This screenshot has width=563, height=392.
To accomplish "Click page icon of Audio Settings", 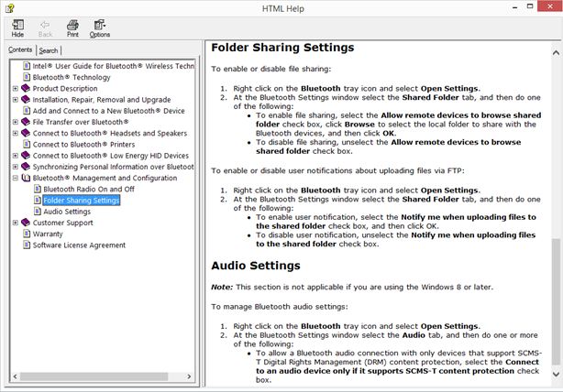I will point(38,212).
